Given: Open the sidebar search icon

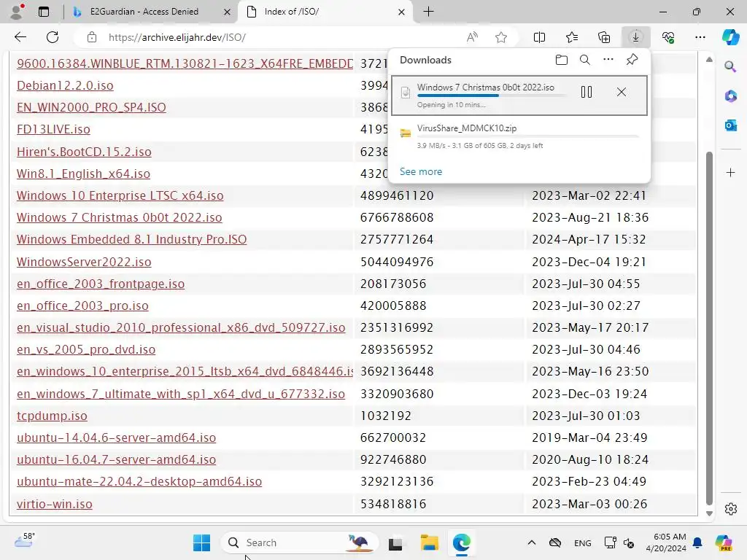Looking at the screenshot, I should pyautogui.click(x=730, y=66).
